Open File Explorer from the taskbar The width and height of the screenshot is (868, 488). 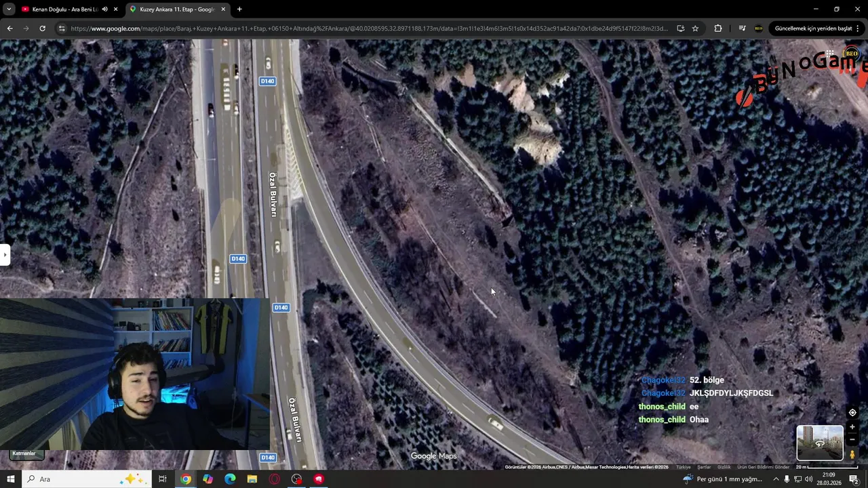coord(252,479)
